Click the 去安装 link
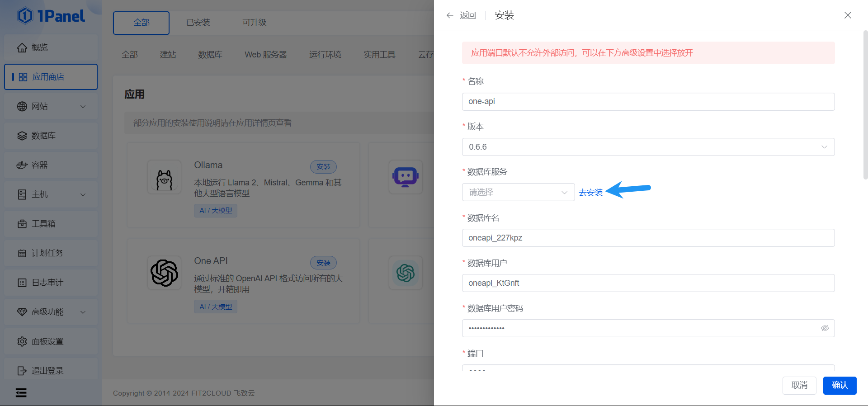868x406 pixels. pyautogui.click(x=590, y=193)
